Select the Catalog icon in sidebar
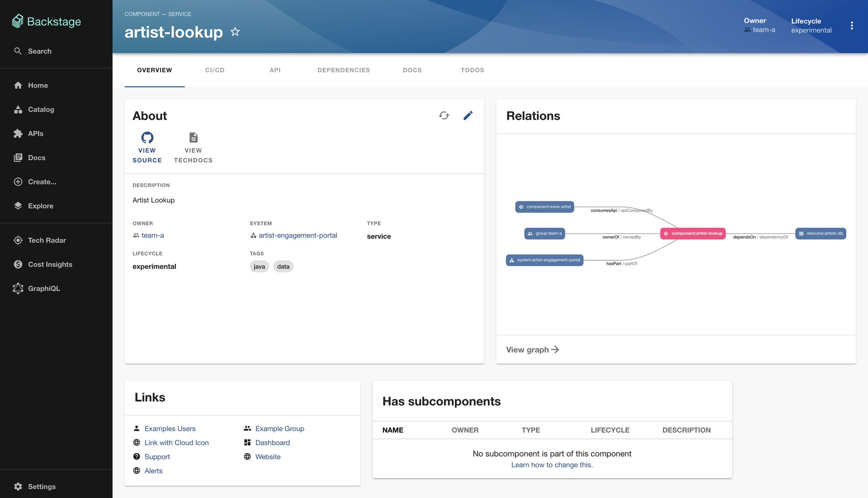 (x=18, y=109)
